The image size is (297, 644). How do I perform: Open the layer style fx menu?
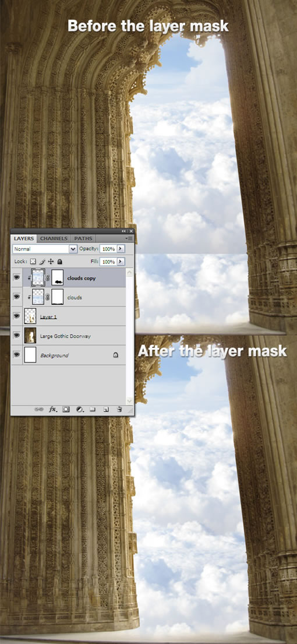(52, 409)
